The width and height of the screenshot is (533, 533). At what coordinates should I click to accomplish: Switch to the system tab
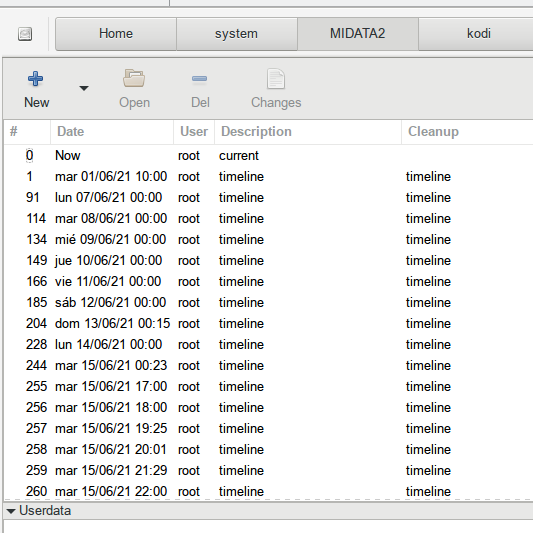coord(237,34)
